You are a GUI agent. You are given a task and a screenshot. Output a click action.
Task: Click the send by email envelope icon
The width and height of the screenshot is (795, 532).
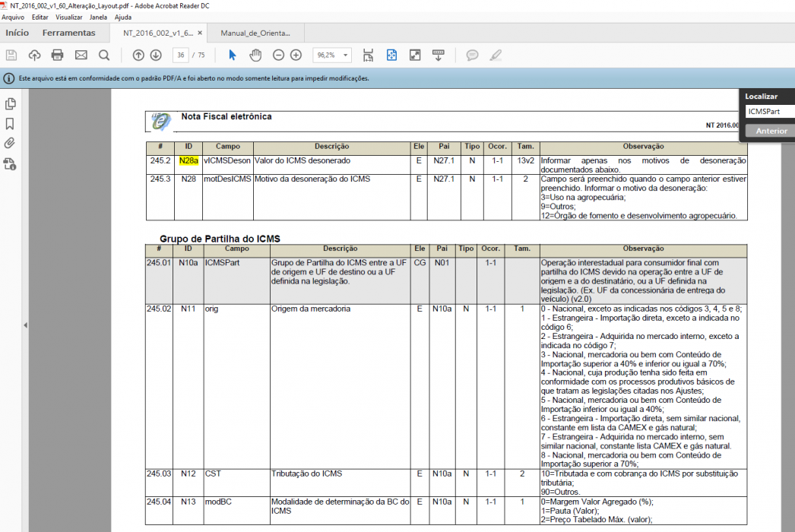click(x=81, y=55)
